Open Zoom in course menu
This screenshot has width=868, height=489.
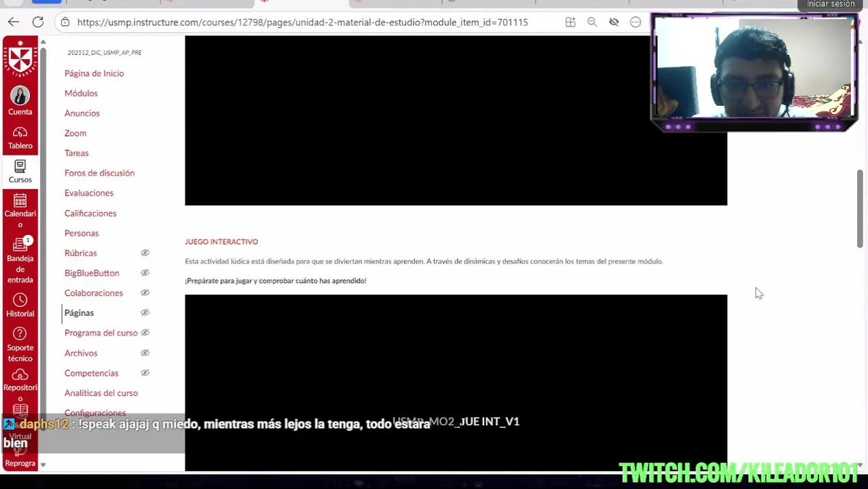point(75,133)
